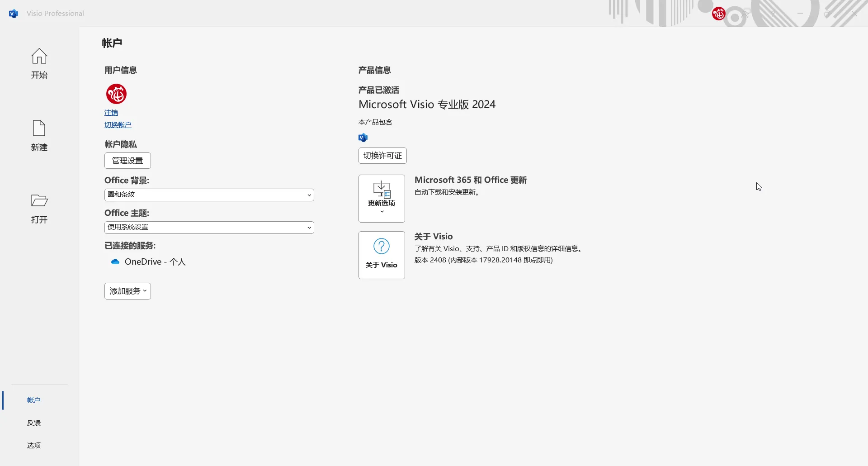Click the Visio logo in title bar
The height and width of the screenshot is (466, 868).
14,14
